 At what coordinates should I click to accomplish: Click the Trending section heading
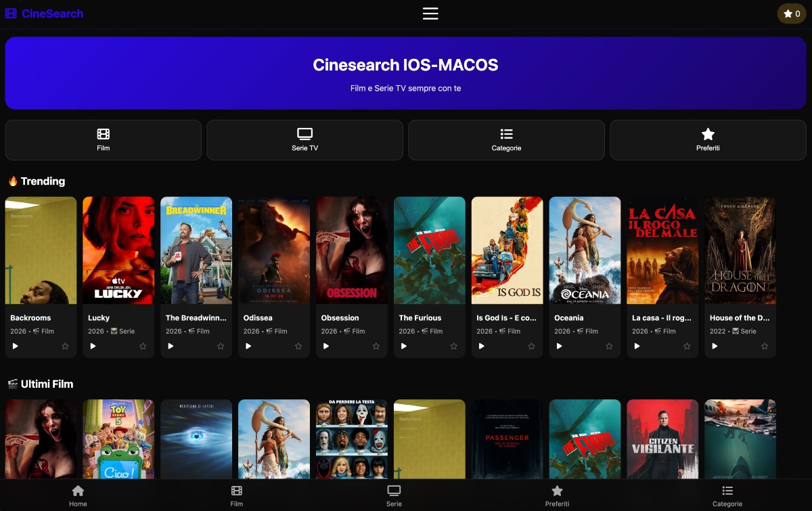click(37, 181)
